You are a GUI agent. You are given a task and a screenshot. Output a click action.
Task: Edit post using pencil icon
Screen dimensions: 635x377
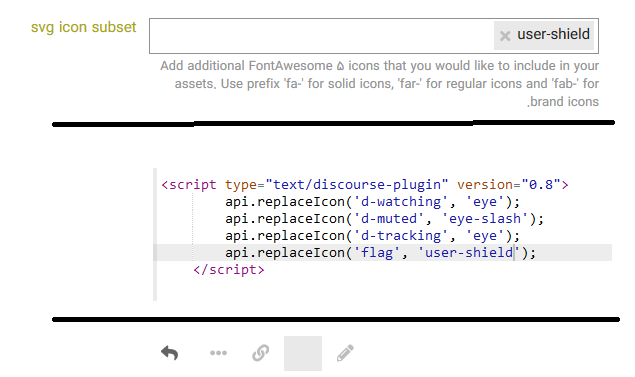point(345,353)
